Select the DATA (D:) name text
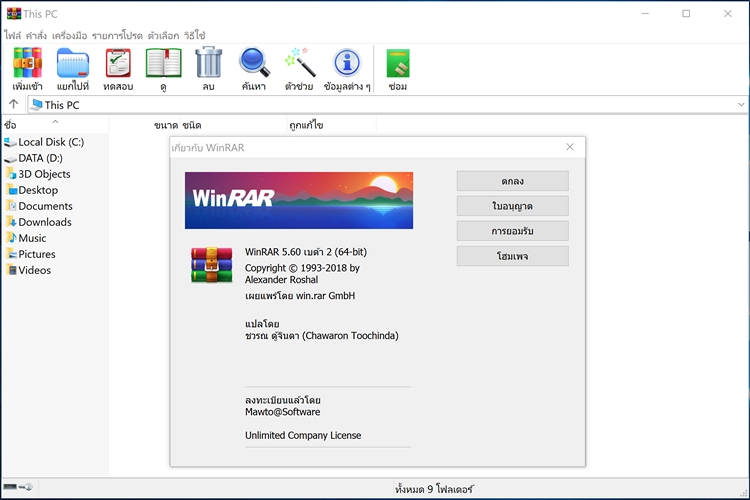The width and height of the screenshot is (750, 500). pos(41,158)
